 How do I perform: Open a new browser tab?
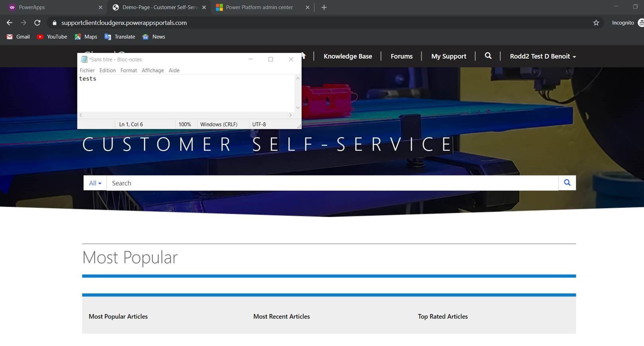[324, 7]
